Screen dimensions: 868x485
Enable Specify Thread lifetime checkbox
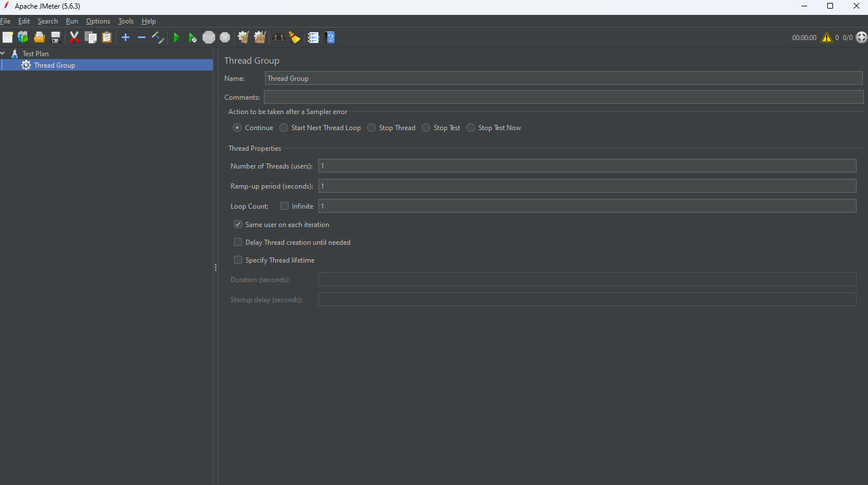coord(238,260)
